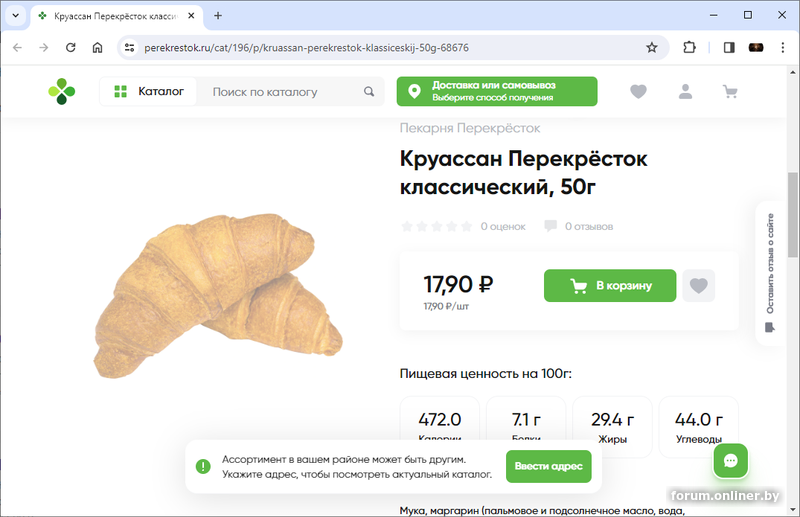The height and width of the screenshot is (517, 800).
Task: Select the Круассан Перекрёсток browser tab
Action: 115,16
